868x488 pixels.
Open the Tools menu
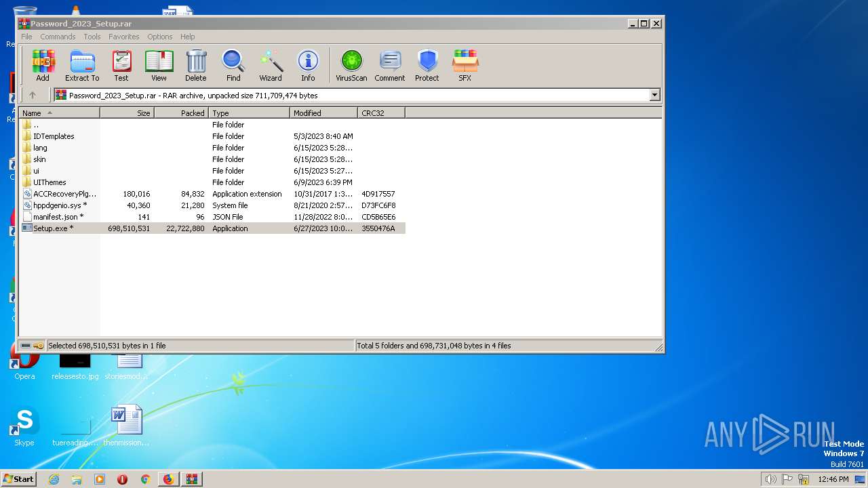click(92, 37)
